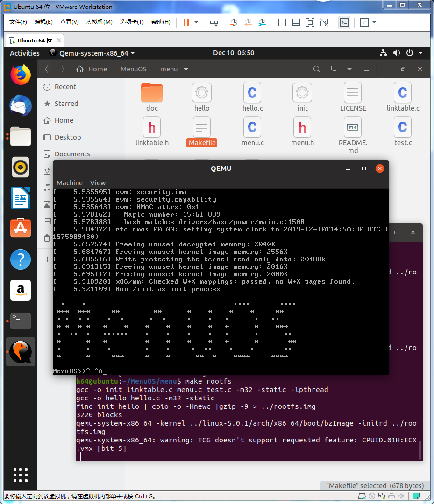Click the stretch guest display icon

click(x=364, y=22)
